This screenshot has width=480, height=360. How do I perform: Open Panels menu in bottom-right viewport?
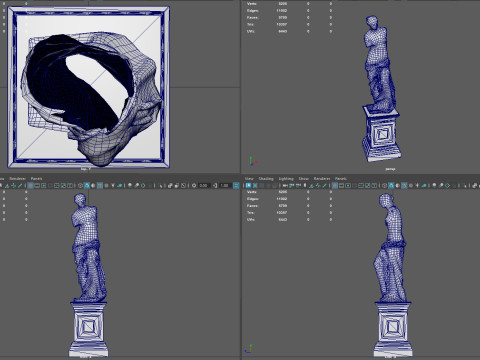pyautogui.click(x=341, y=179)
